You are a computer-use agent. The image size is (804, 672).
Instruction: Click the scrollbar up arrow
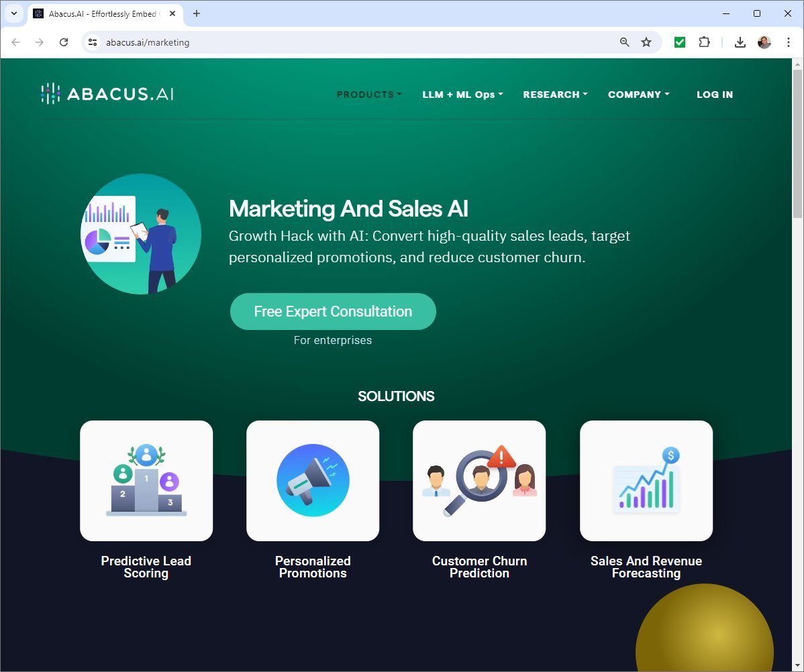797,64
